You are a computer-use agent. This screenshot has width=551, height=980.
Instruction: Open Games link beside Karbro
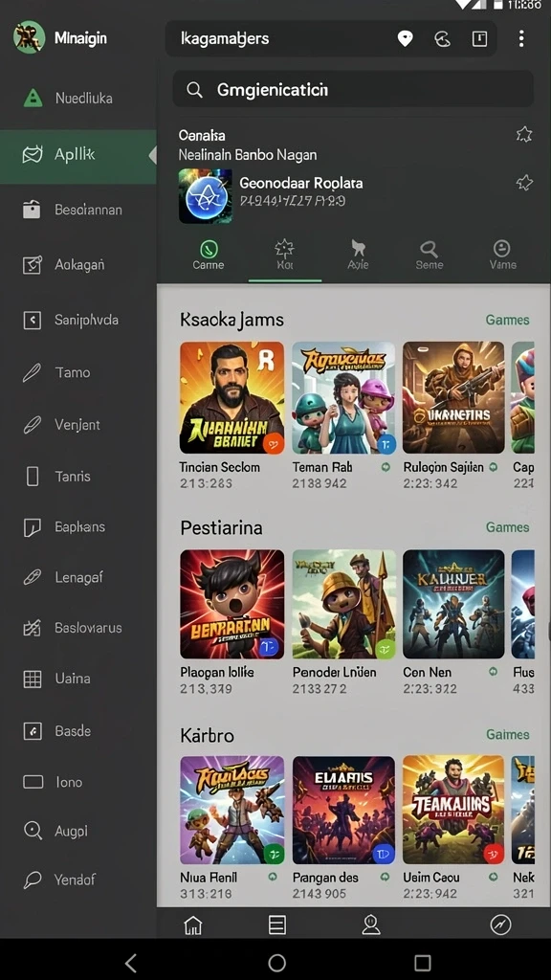pos(507,734)
